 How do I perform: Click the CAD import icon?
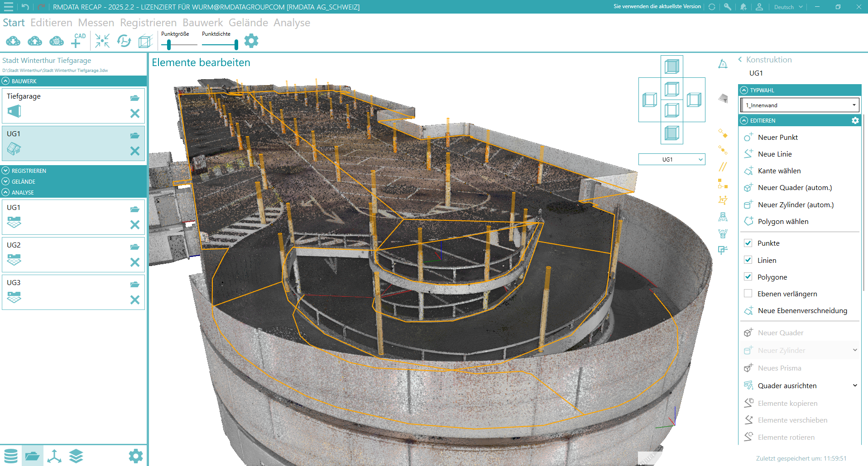78,41
